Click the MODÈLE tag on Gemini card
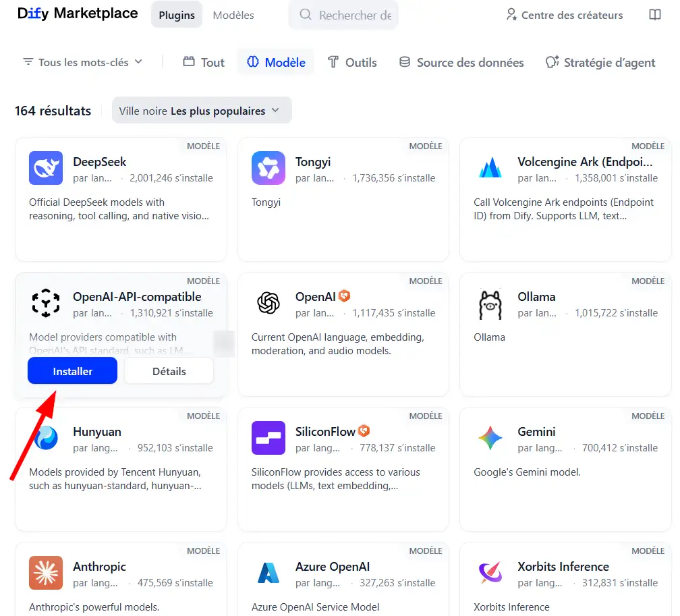Image resolution: width=680 pixels, height=616 pixels. click(x=648, y=416)
